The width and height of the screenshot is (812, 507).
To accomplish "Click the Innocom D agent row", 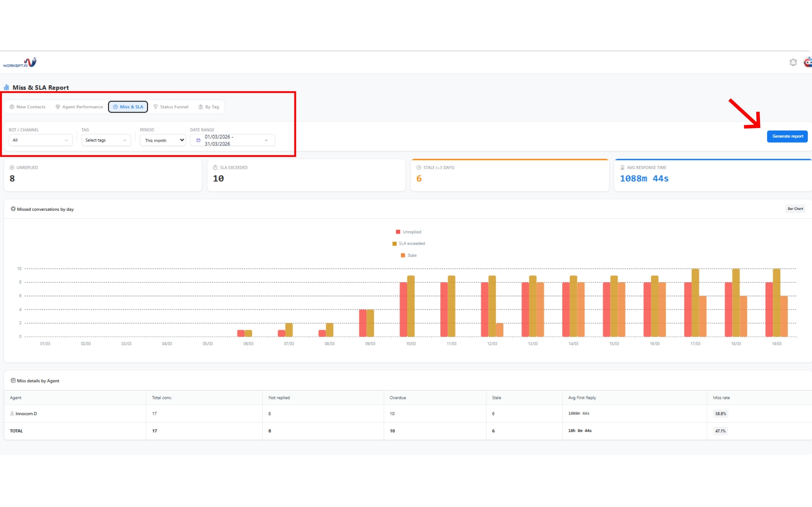I will tap(26, 414).
